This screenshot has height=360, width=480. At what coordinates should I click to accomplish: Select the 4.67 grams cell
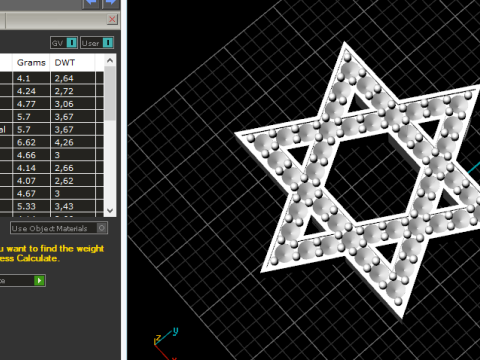point(31,193)
